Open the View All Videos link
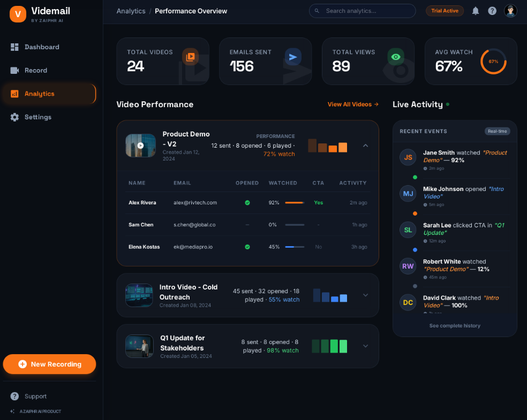527x420 pixels. pyautogui.click(x=353, y=104)
